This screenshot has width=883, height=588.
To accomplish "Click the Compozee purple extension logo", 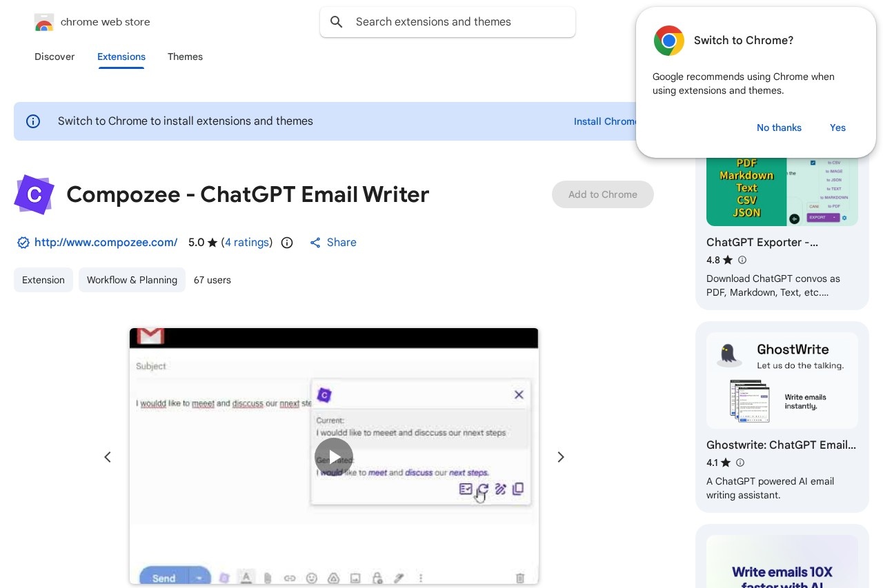I will click(34, 194).
